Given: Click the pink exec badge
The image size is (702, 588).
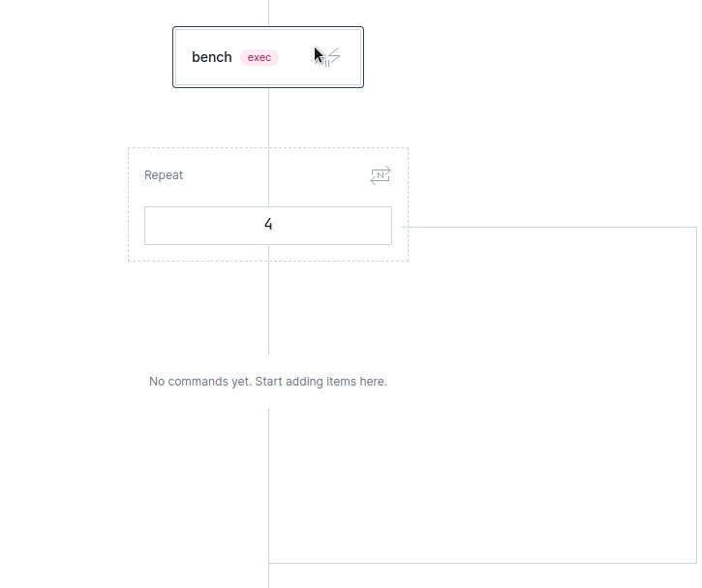Looking at the screenshot, I should 259,57.
